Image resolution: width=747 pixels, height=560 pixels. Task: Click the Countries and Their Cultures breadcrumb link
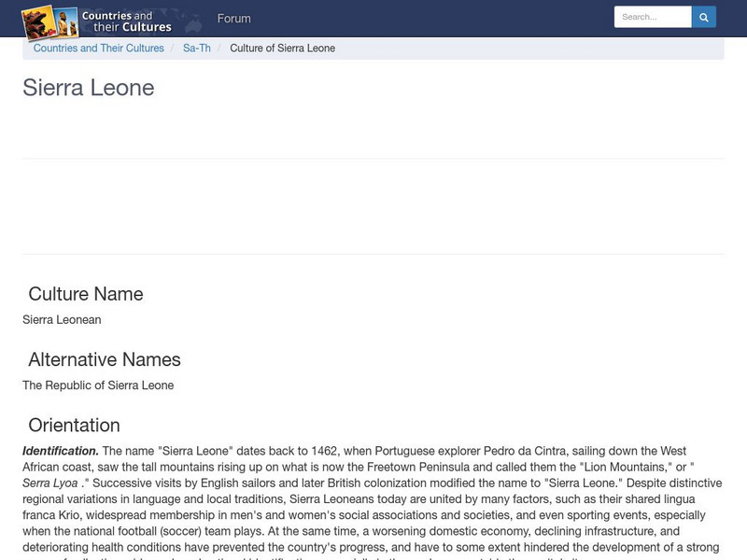[98, 48]
